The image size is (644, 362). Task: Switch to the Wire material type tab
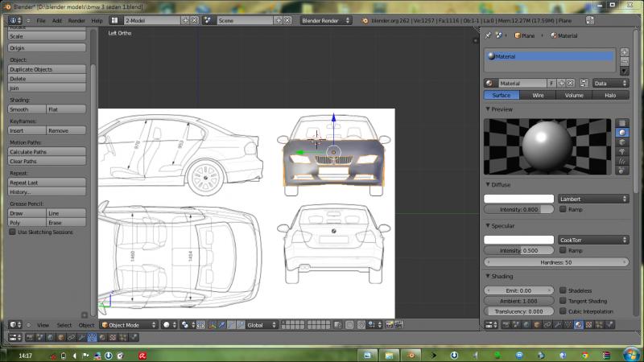(x=538, y=95)
